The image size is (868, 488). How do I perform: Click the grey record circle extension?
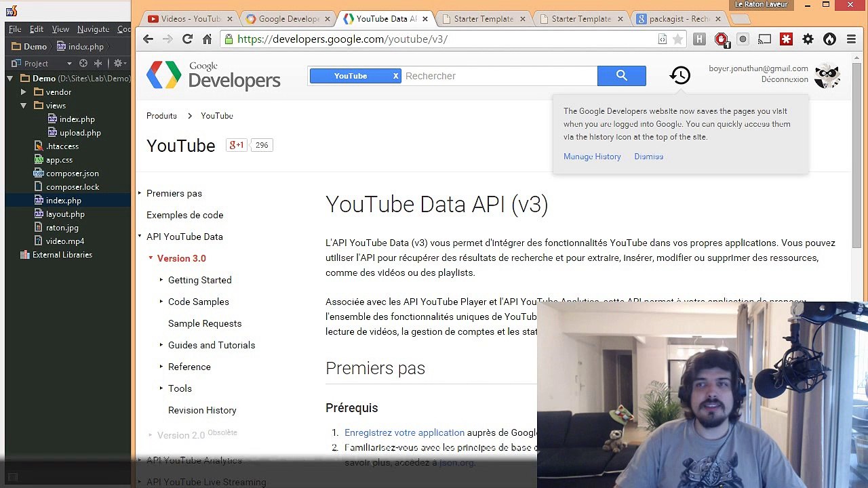pyautogui.click(x=743, y=39)
